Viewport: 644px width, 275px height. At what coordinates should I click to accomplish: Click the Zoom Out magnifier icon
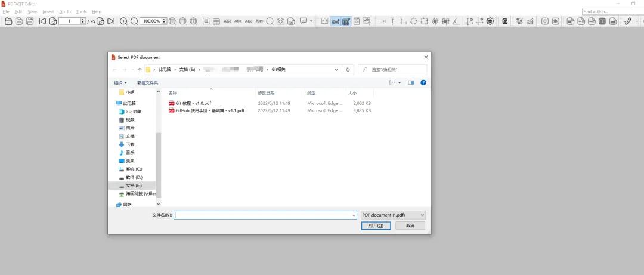134,21
